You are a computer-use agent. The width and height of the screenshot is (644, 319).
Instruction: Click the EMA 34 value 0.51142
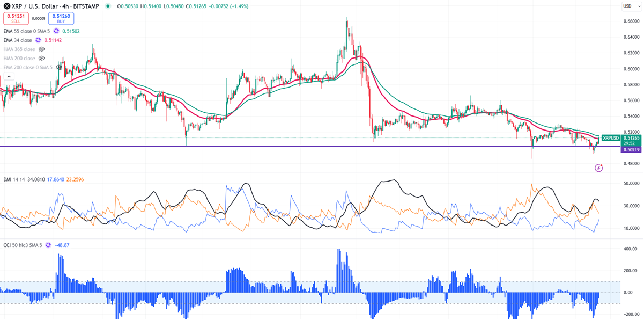pos(53,40)
